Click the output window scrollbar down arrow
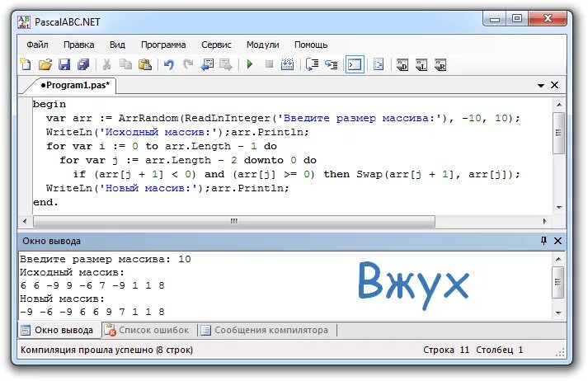Image resolution: width=588 pixels, height=381 pixels. (558, 313)
